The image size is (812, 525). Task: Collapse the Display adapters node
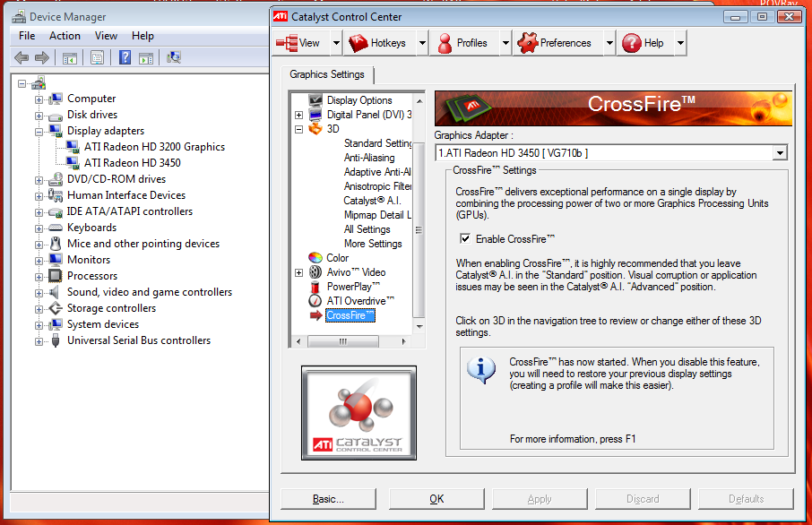[39, 132]
